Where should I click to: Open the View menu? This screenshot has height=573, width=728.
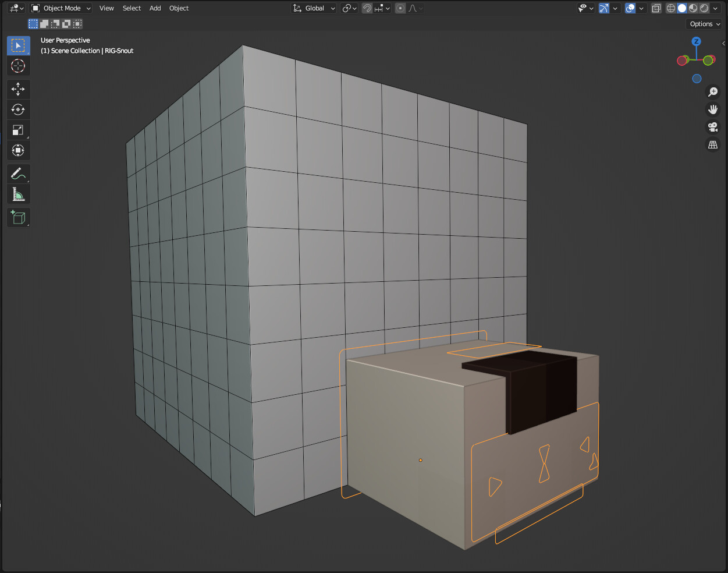coord(106,8)
